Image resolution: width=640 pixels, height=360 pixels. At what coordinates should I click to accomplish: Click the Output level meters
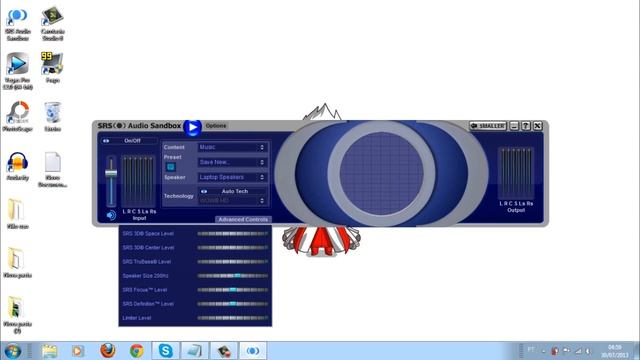point(516,173)
